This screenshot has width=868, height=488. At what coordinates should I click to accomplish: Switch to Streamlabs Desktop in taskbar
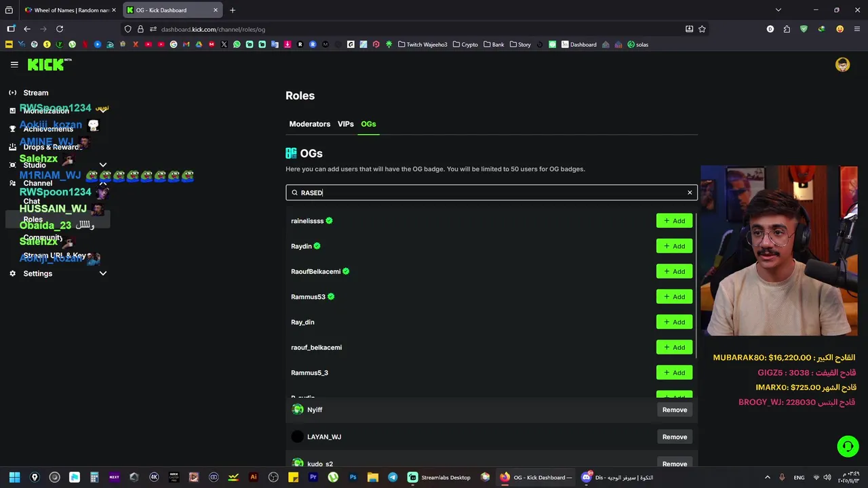(439, 477)
